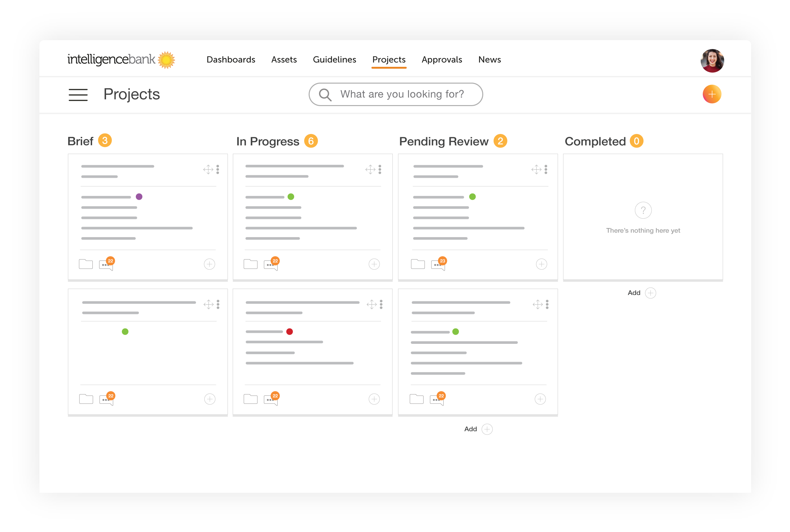Open folder icon on top Pending Review card
The height and width of the screenshot is (532, 790).
[x=418, y=264]
